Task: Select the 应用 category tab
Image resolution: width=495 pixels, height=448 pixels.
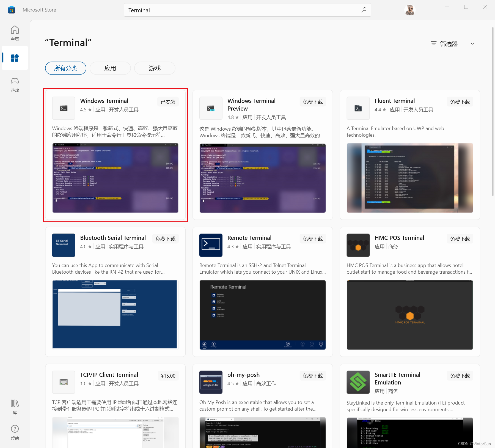Action: (110, 68)
